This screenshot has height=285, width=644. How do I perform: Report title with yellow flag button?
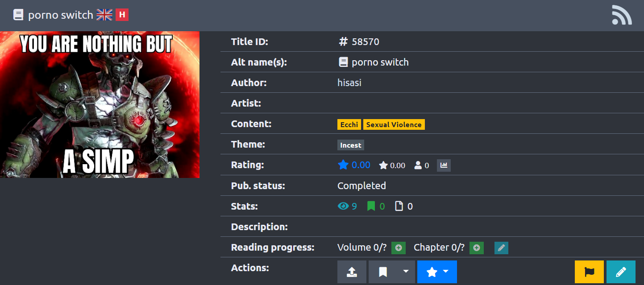pos(589,272)
